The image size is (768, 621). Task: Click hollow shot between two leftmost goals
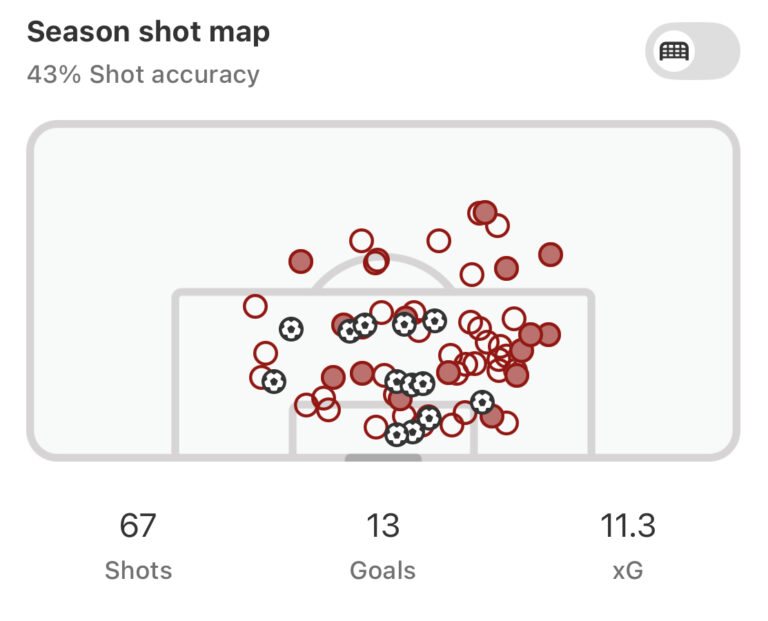click(265, 353)
